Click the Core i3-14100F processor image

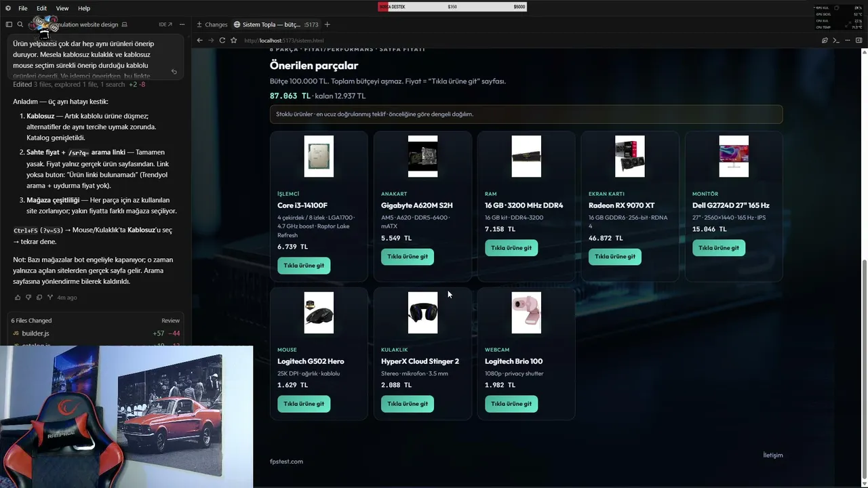319,157
